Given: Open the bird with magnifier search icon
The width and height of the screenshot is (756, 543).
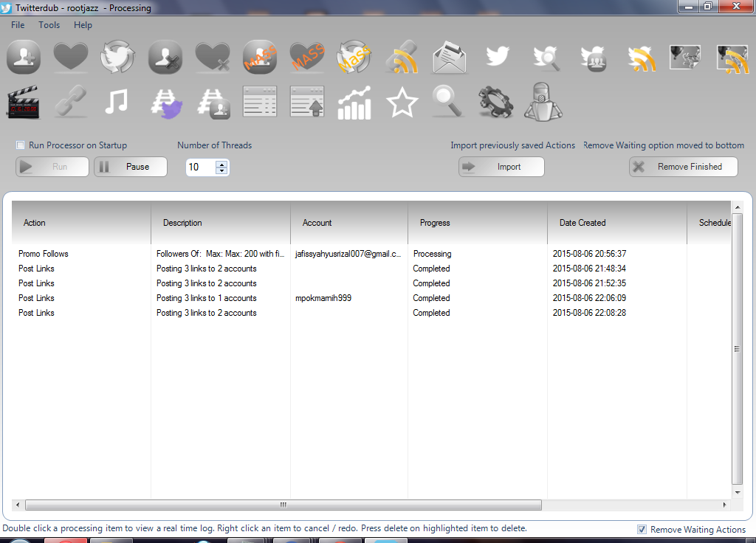Looking at the screenshot, I should click(546, 58).
